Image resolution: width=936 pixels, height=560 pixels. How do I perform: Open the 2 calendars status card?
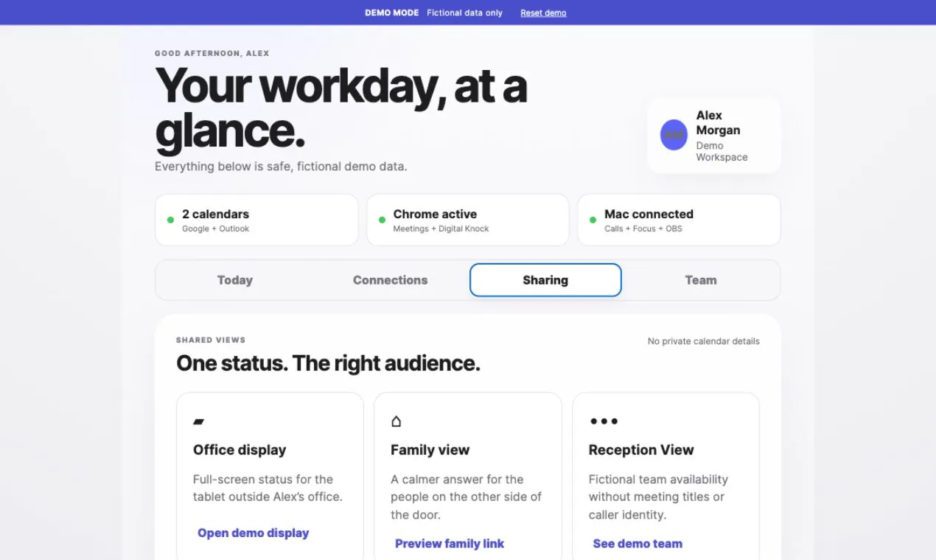point(256,220)
